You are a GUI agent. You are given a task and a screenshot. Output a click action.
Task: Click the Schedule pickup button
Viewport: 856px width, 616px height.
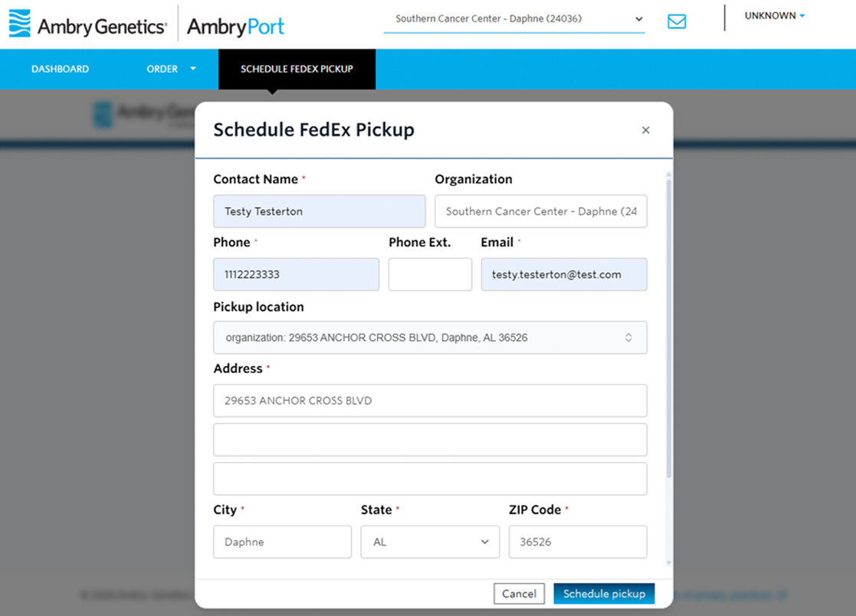point(604,594)
